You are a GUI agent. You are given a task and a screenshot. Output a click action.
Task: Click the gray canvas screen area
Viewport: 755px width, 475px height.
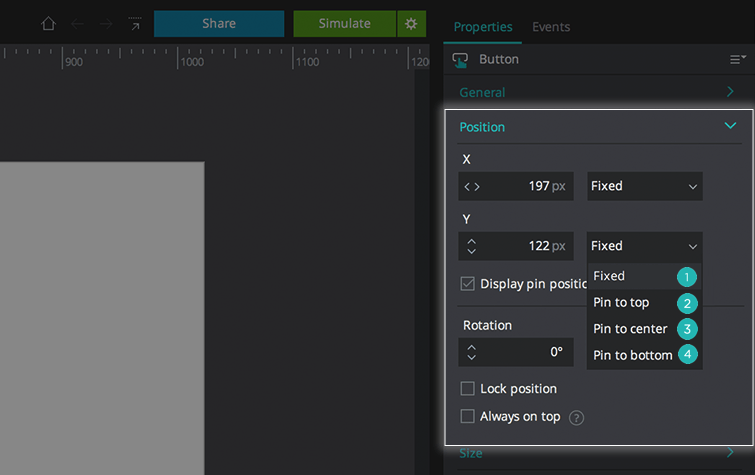(x=102, y=318)
